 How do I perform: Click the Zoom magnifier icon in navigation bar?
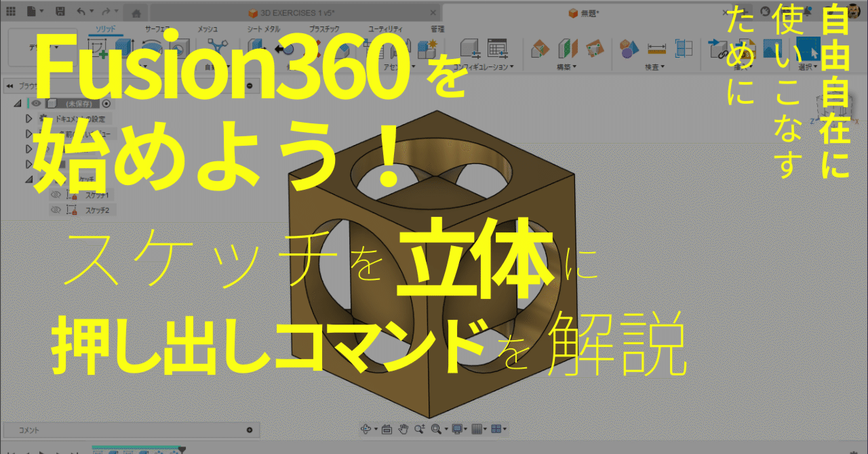[420, 428]
